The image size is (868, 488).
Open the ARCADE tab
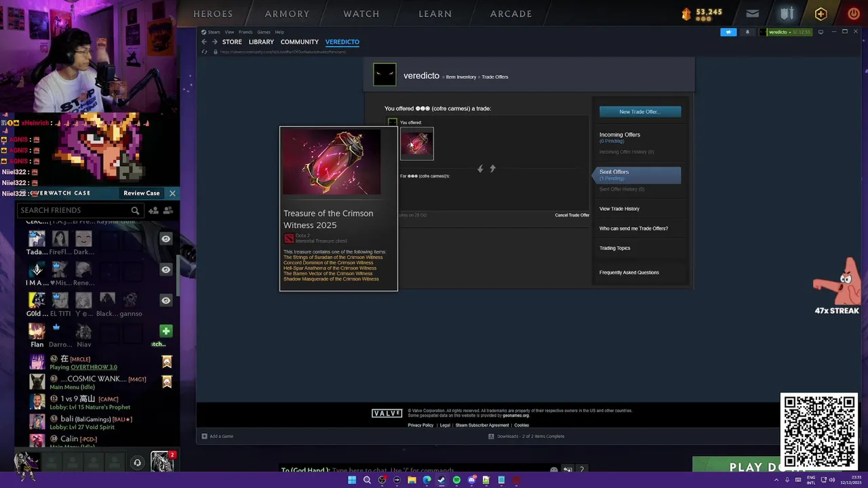511,14
